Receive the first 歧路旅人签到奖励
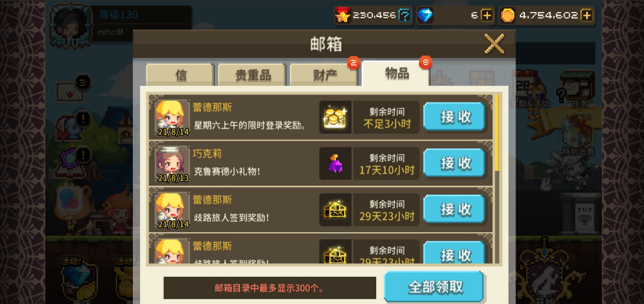The image size is (644, 304). coord(454,209)
